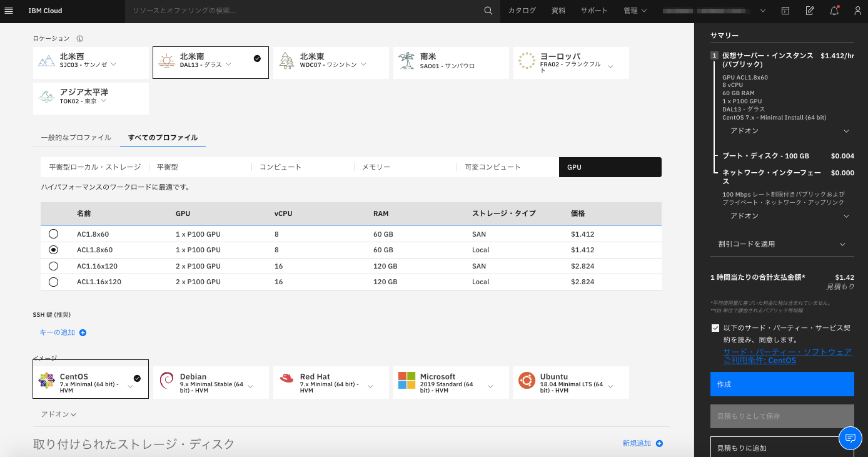Viewport: 868px width, 457px height.
Task: Open the DAL13 data center dropdown
Action: coord(228,64)
